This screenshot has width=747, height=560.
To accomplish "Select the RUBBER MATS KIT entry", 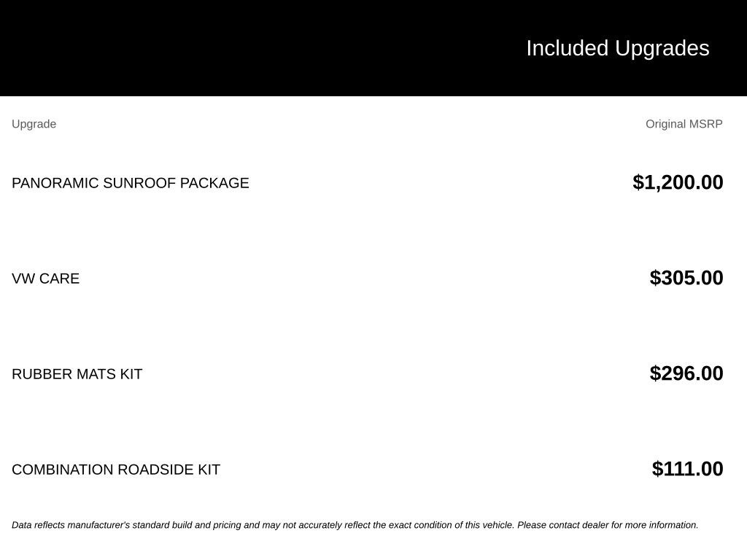I will tap(77, 374).
